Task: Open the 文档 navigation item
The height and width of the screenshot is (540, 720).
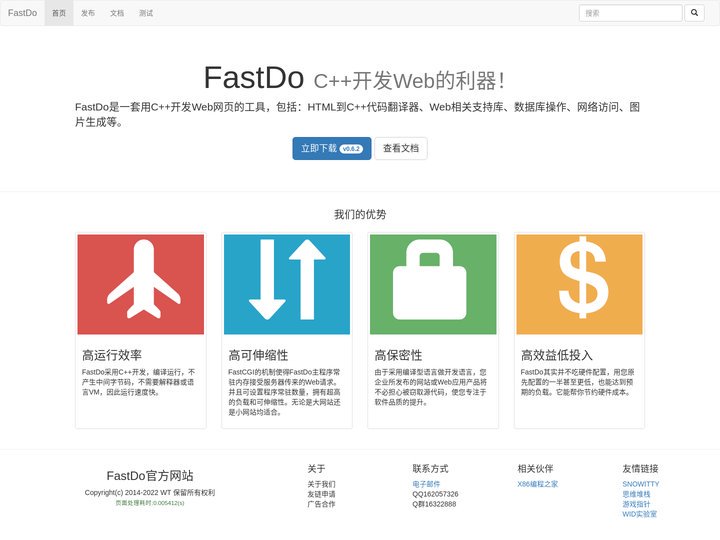Action: coord(117,13)
